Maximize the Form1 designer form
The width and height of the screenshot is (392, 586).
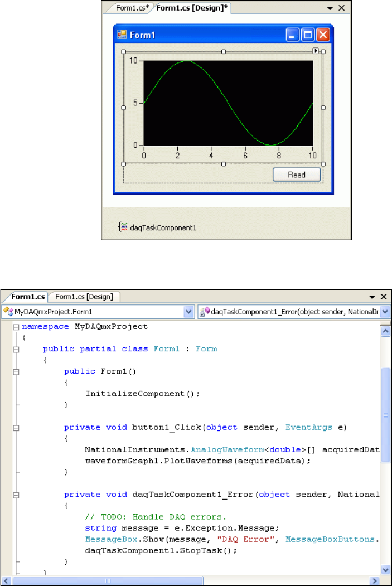[308, 35]
